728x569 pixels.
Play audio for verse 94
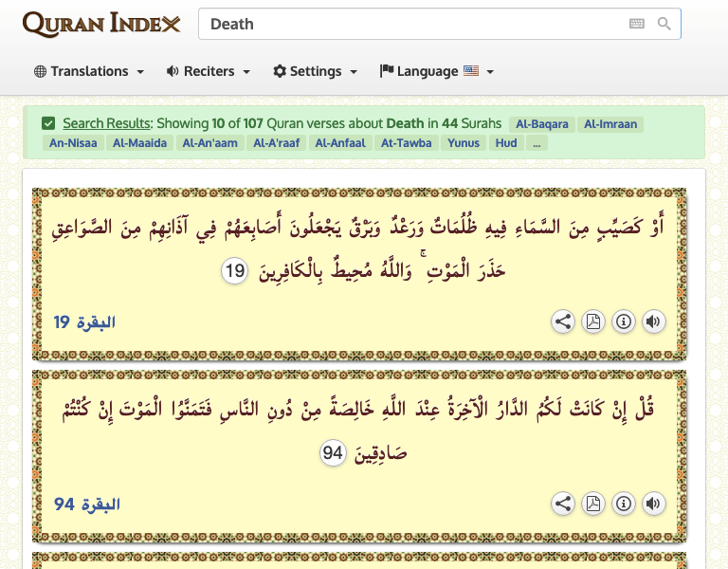point(653,504)
